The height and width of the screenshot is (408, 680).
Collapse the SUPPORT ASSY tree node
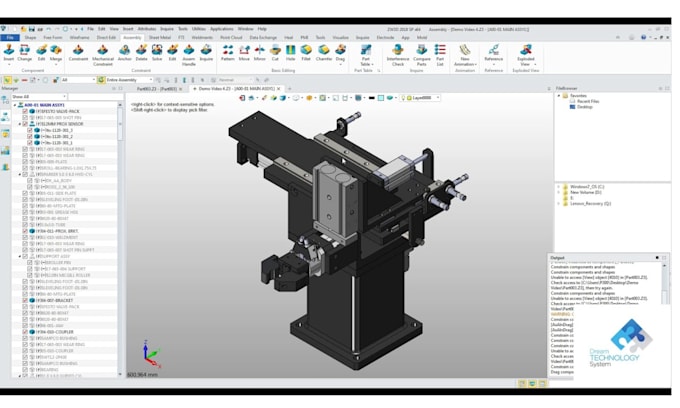click(x=20, y=256)
